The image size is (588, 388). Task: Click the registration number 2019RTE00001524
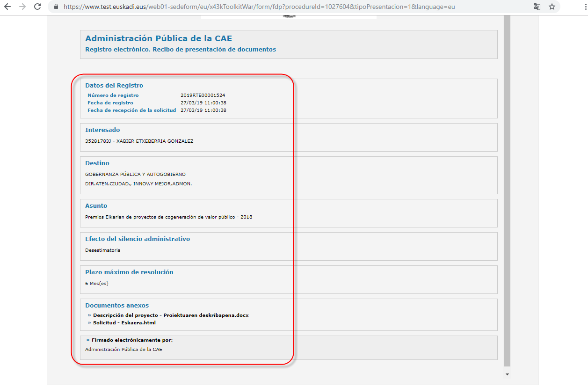(x=203, y=95)
